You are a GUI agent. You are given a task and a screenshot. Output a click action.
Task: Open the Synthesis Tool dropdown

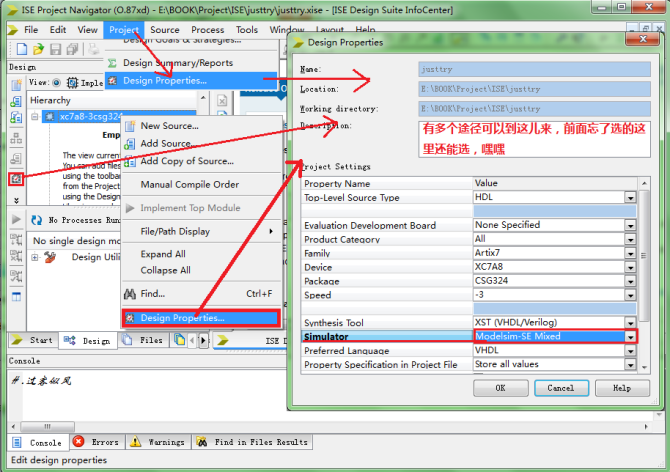[630, 322]
